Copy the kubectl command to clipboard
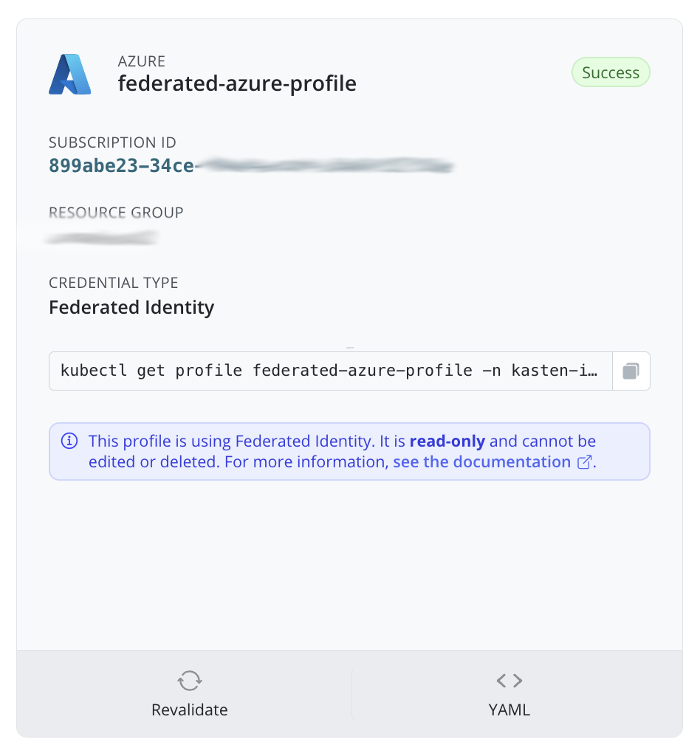 click(631, 371)
